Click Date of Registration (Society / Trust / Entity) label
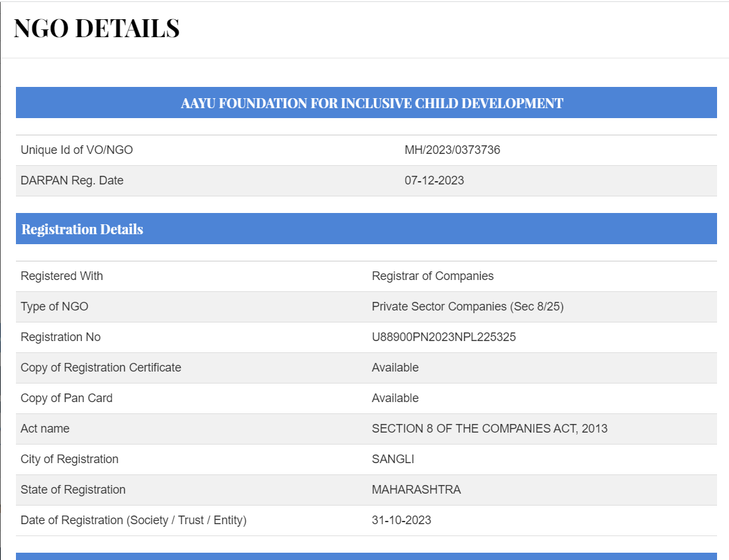 click(x=133, y=520)
